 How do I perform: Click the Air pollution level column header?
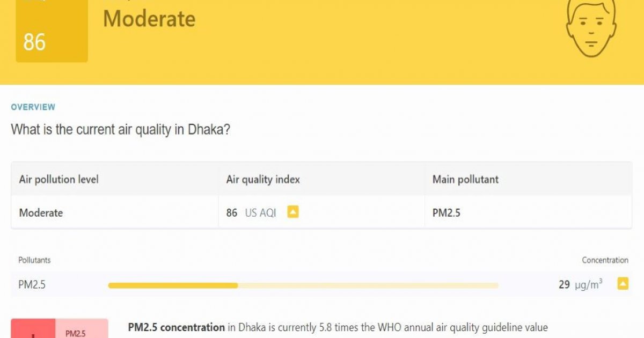(59, 180)
